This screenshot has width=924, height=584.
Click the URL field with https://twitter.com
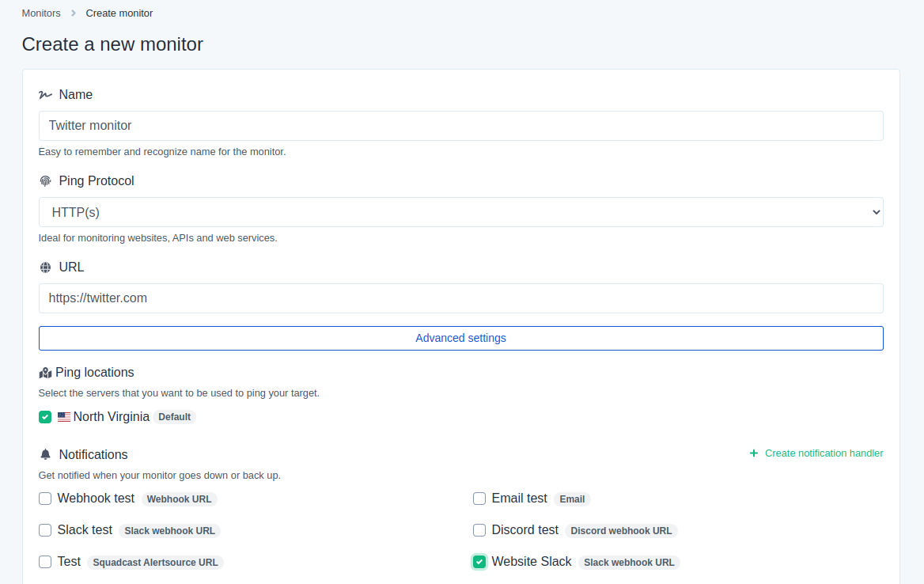pos(460,298)
